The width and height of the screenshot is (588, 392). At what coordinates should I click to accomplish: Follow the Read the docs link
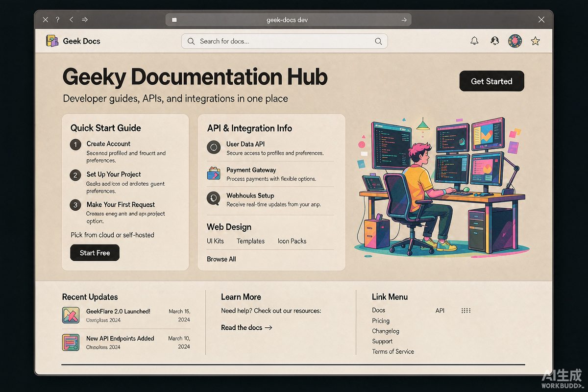click(x=246, y=327)
